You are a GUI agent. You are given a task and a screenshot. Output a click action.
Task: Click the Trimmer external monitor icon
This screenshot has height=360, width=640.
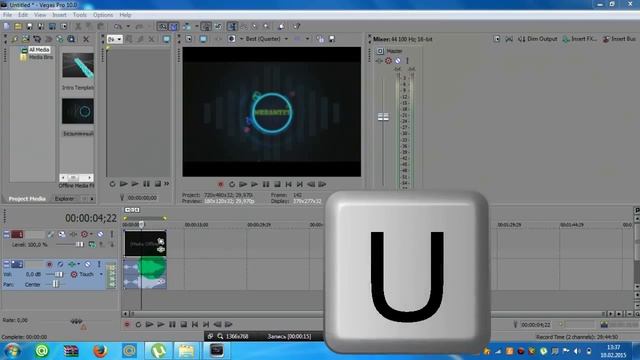pos(167,39)
